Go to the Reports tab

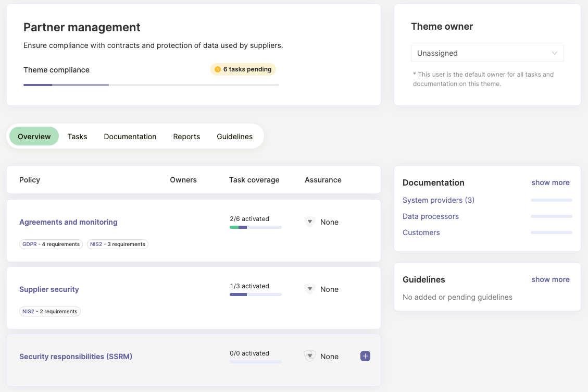(x=186, y=137)
